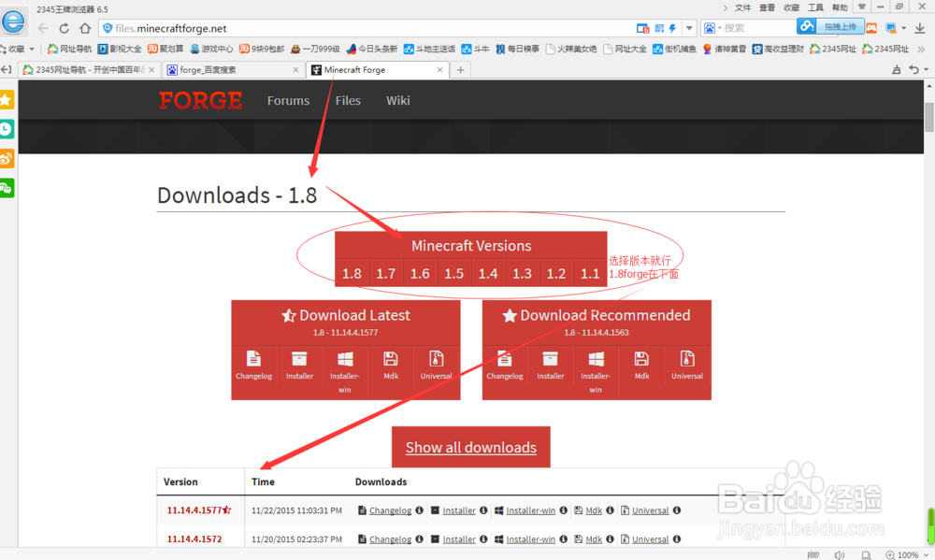Click the favorites star sidebar icon
Image resolution: width=935 pixels, height=560 pixels.
7,100
